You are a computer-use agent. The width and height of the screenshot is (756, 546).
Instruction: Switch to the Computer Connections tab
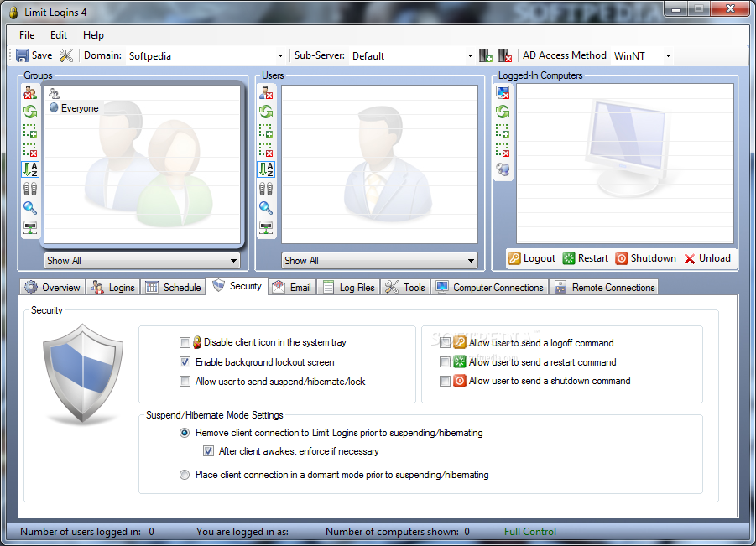[x=490, y=287]
